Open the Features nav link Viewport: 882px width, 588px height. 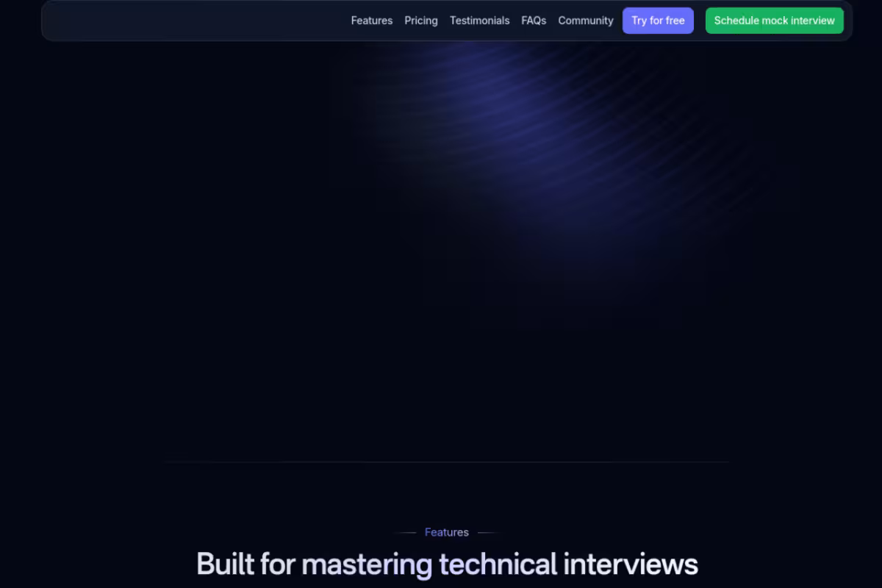click(372, 21)
